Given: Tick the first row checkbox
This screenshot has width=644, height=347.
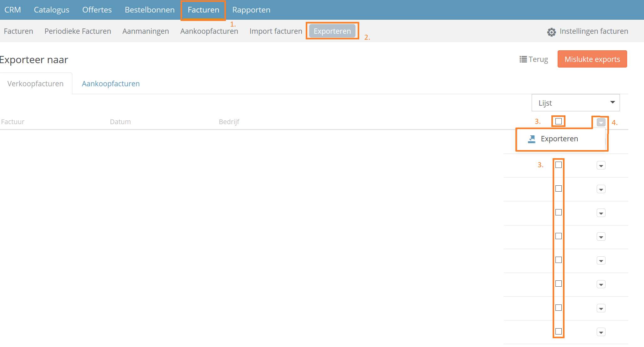Looking at the screenshot, I should pos(559,165).
